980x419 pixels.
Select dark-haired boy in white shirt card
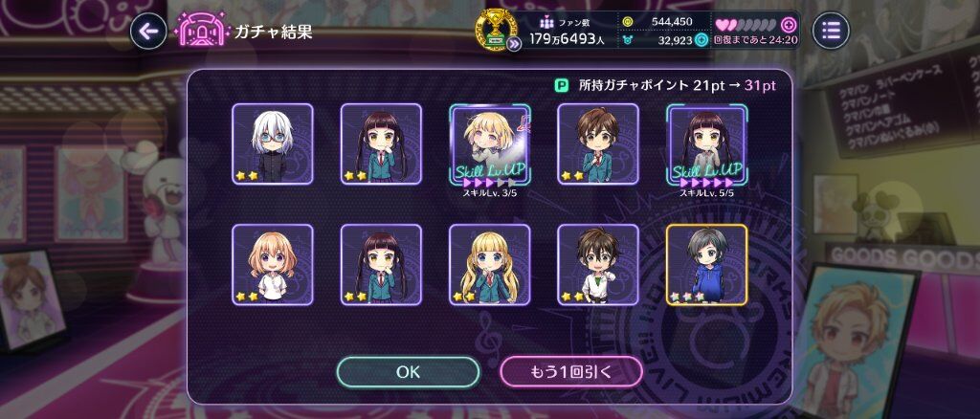click(x=598, y=265)
